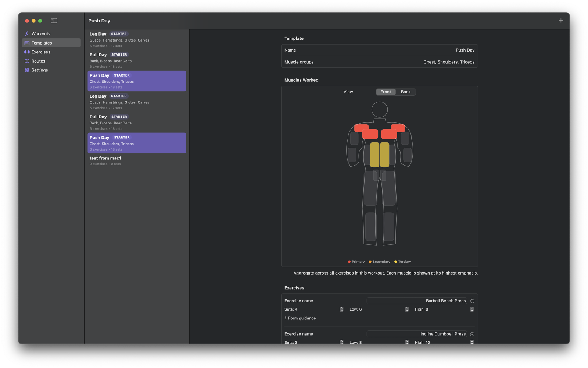Viewport: 588px width, 368px height.
Task: Click the head of the body figure
Action: [380, 110]
